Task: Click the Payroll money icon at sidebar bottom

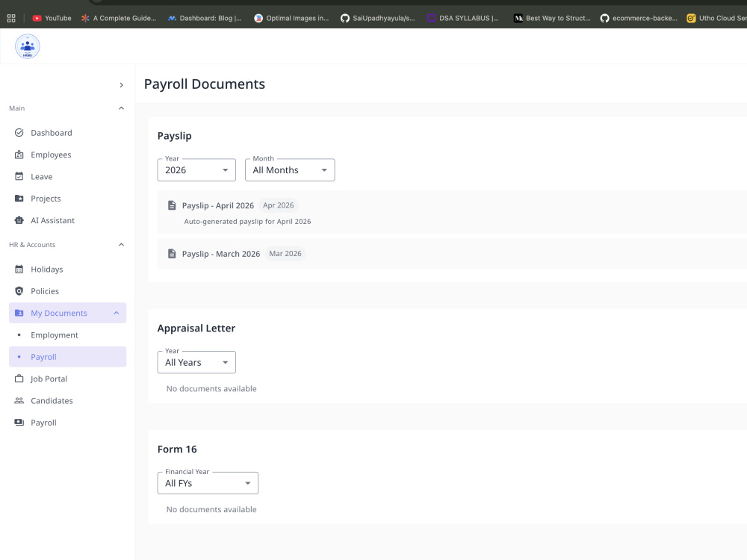Action: coord(19,423)
